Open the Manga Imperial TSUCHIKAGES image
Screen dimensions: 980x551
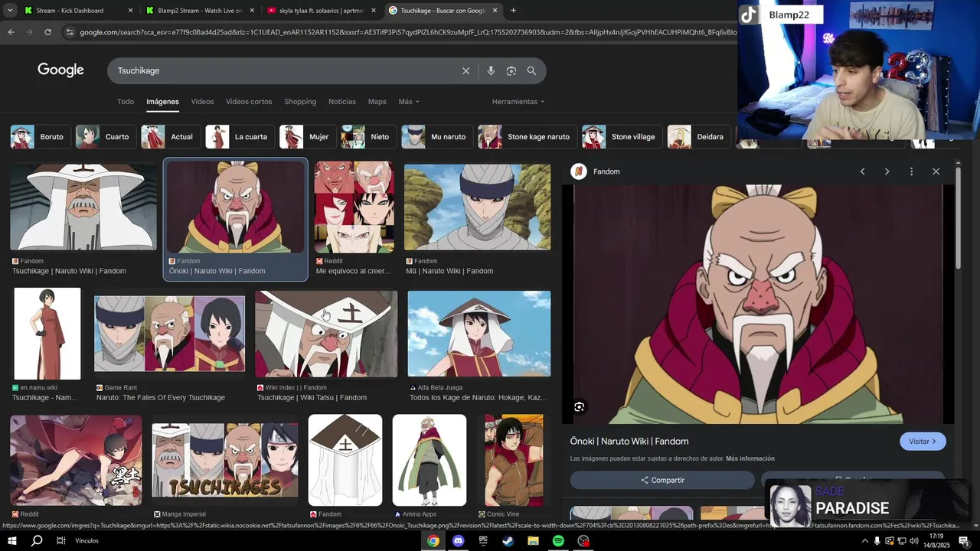pos(224,460)
